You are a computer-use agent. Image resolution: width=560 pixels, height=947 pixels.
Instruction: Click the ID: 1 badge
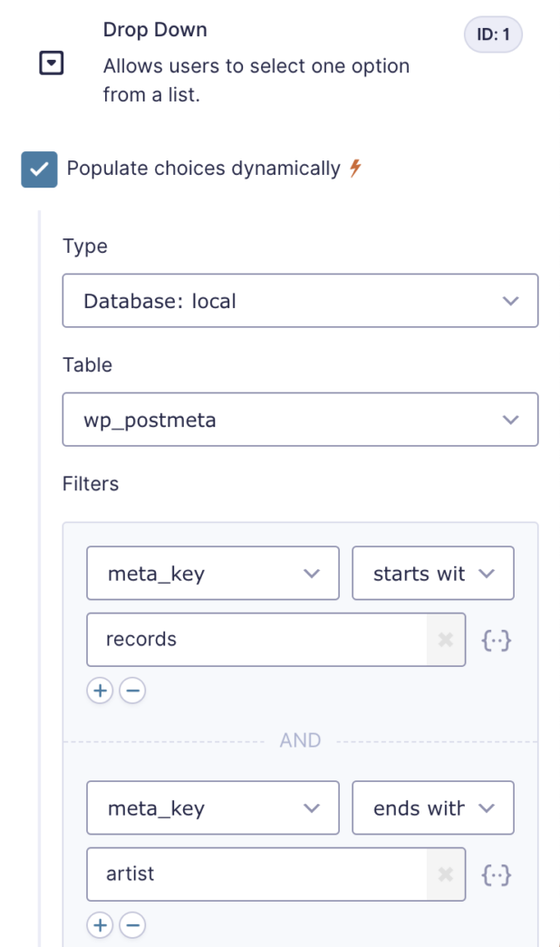coord(492,34)
